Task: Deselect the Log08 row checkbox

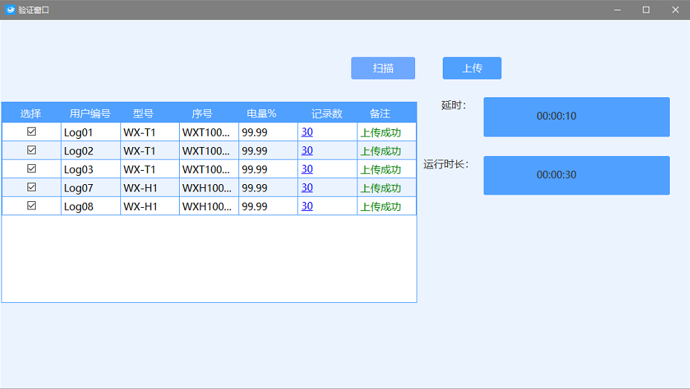Action: click(x=31, y=206)
